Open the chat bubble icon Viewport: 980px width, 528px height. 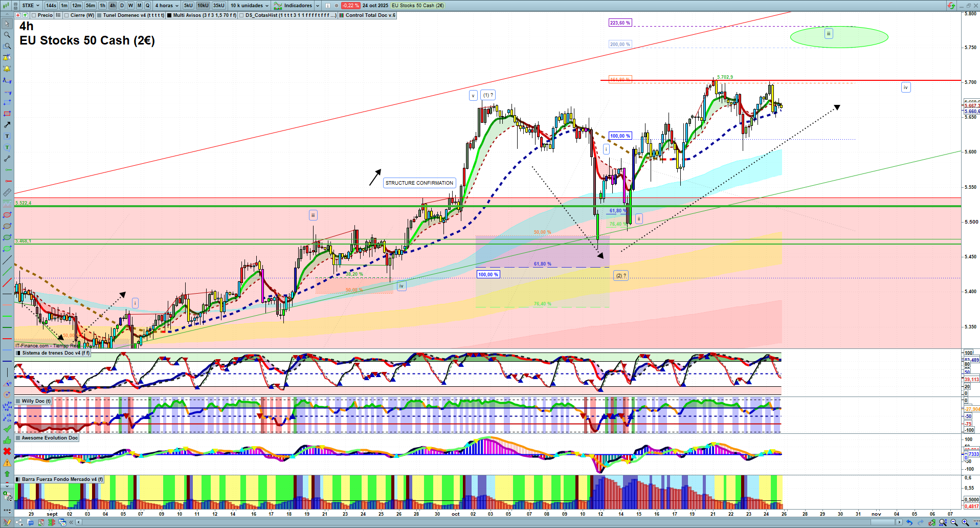(31, 522)
